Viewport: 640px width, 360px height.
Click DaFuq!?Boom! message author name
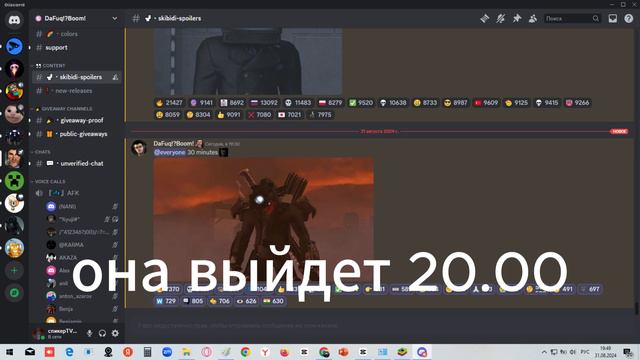pyautogui.click(x=173, y=143)
